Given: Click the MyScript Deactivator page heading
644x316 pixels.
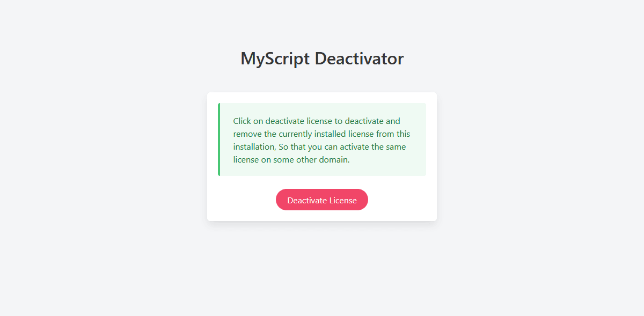Looking at the screenshot, I should (x=322, y=58).
